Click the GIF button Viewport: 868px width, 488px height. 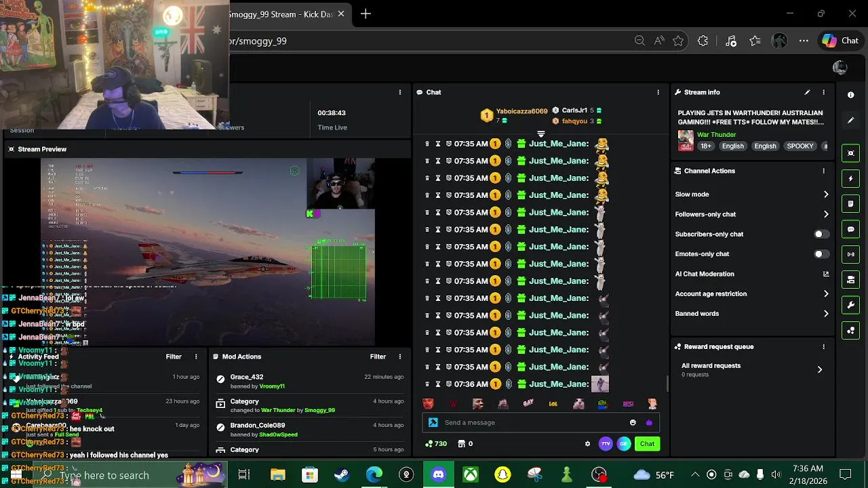click(624, 444)
